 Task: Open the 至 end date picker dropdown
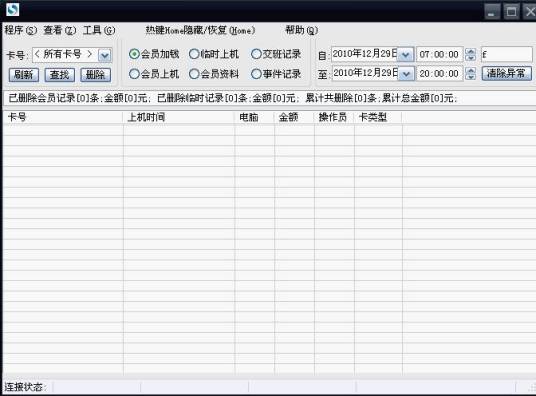(406, 74)
